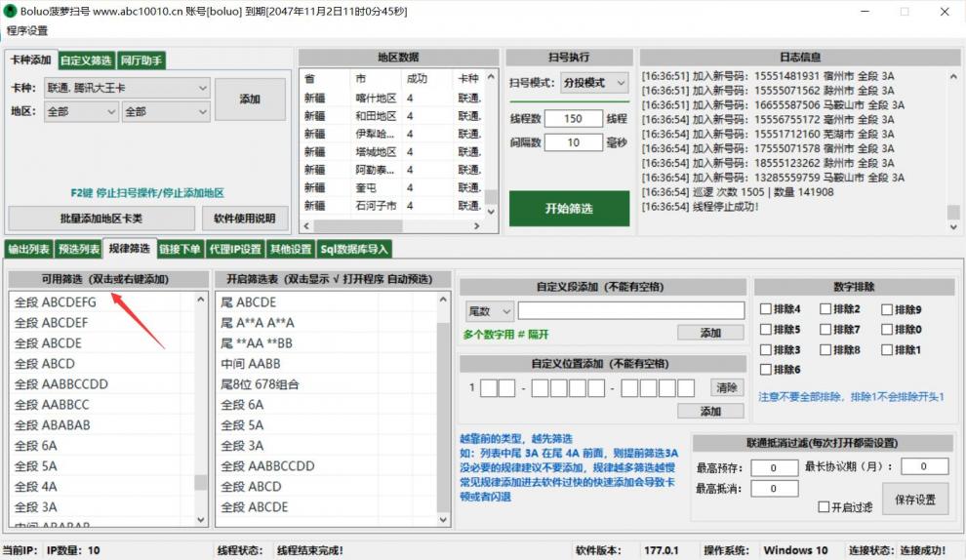Viewport: 966px width, 560px height.
Task: Enable the 排除3 checkbox
Action: (x=766, y=350)
